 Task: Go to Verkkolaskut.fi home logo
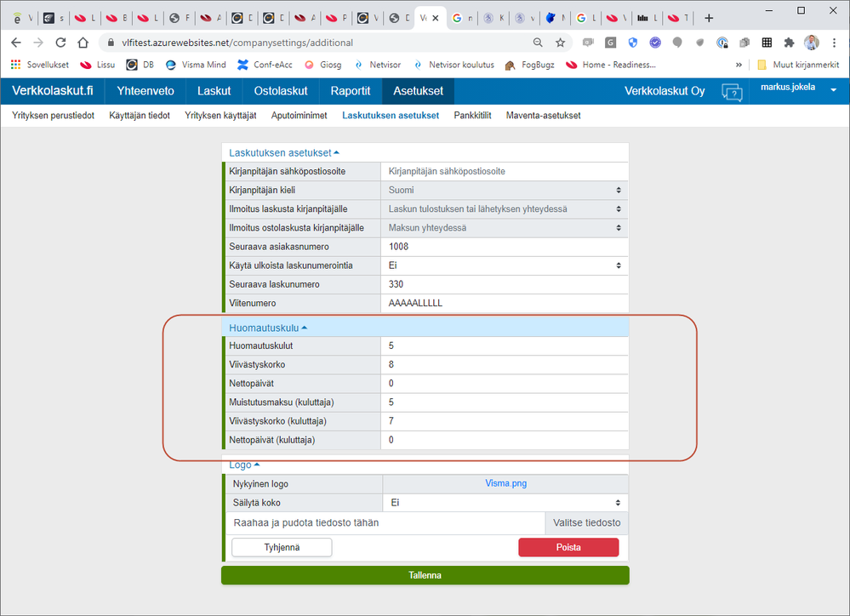point(53,91)
